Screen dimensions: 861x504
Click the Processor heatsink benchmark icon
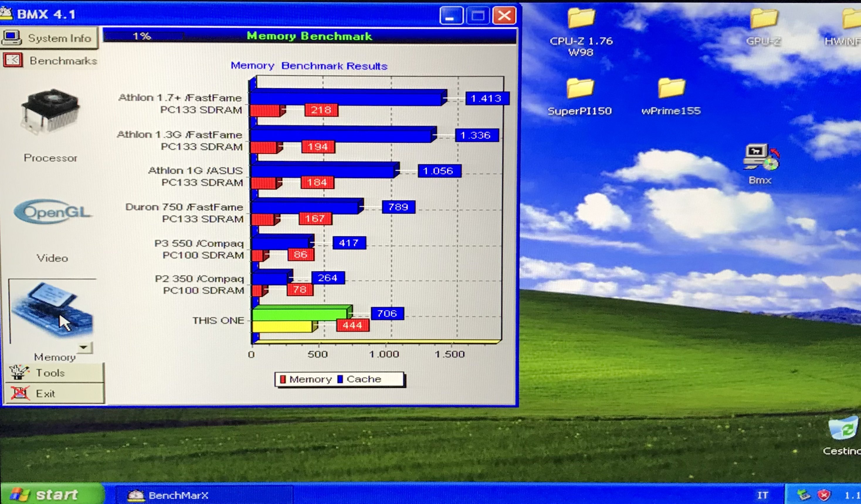coord(50,112)
